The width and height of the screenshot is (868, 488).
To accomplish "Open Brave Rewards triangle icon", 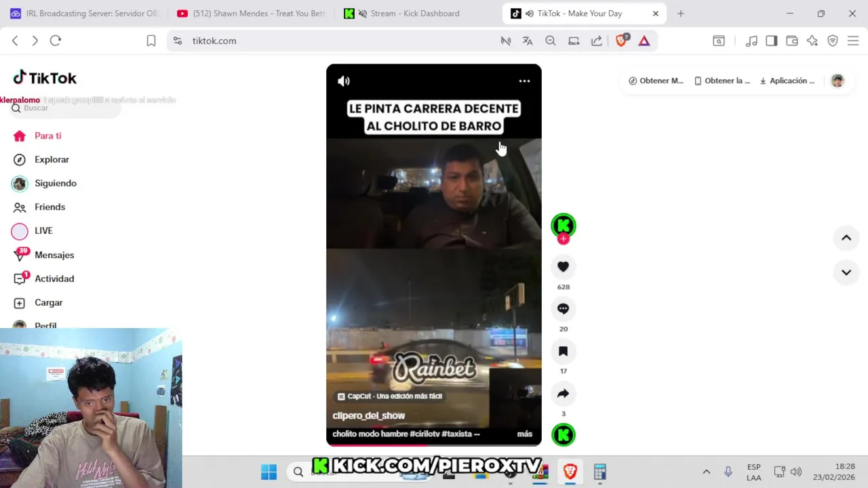I will 644,41.
